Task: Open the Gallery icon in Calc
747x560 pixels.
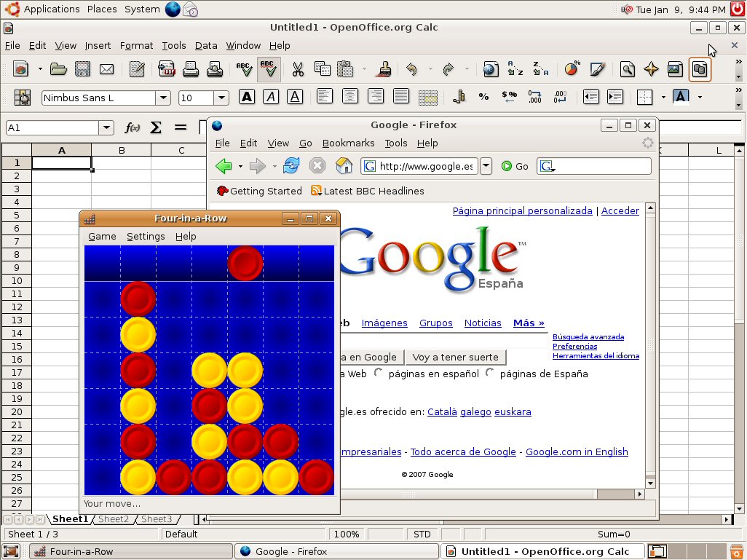Action: 675,70
